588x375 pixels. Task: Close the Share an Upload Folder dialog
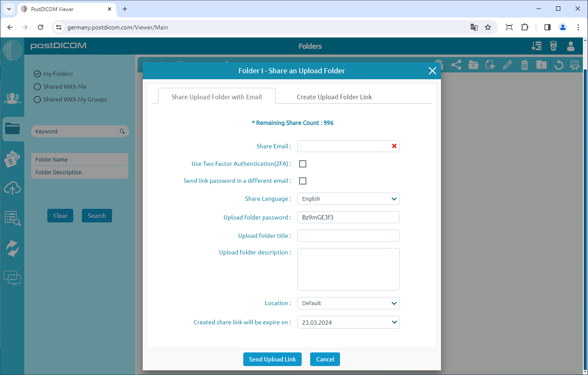point(432,71)
